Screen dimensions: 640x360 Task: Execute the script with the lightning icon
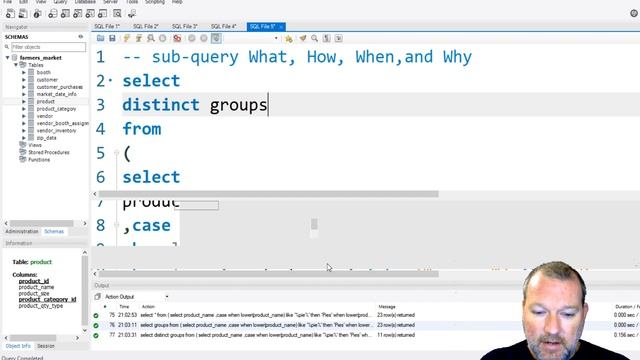tap(127, 38)
